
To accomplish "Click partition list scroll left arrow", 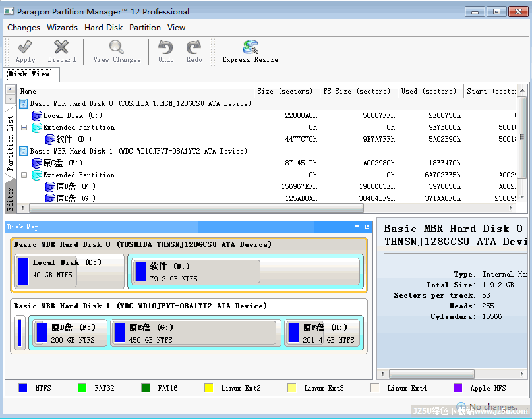I will coord(22,208).
